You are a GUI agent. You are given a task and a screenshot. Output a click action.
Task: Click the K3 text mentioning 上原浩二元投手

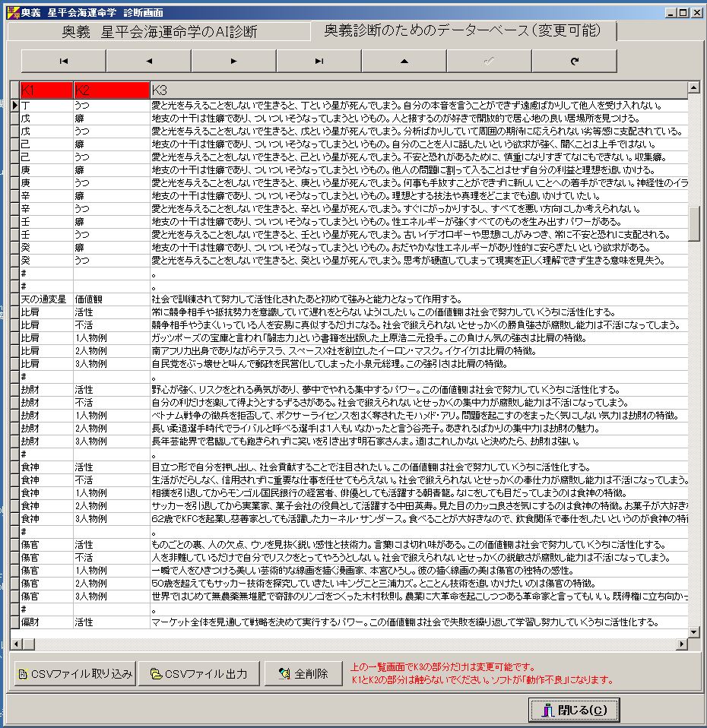pos(369,338)
